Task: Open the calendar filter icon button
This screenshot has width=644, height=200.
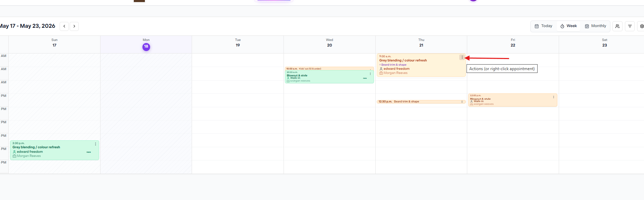Action: tap(630, 26)
